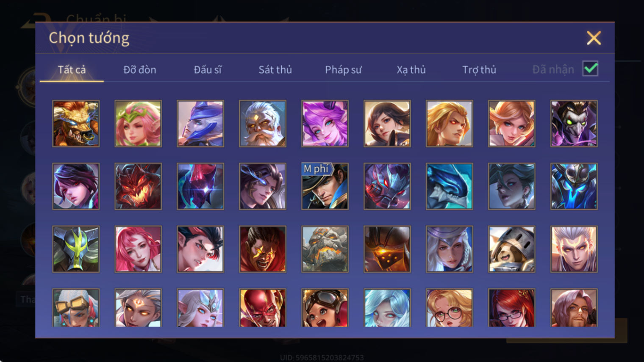Choose the red Flash superhero portrait

coord(263,308)
